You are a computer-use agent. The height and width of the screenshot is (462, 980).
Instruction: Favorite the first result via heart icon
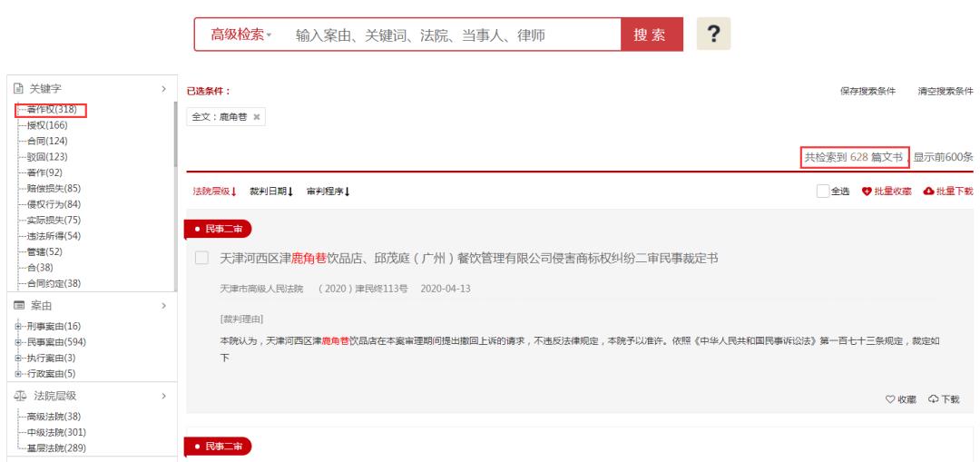coord(890,399)
